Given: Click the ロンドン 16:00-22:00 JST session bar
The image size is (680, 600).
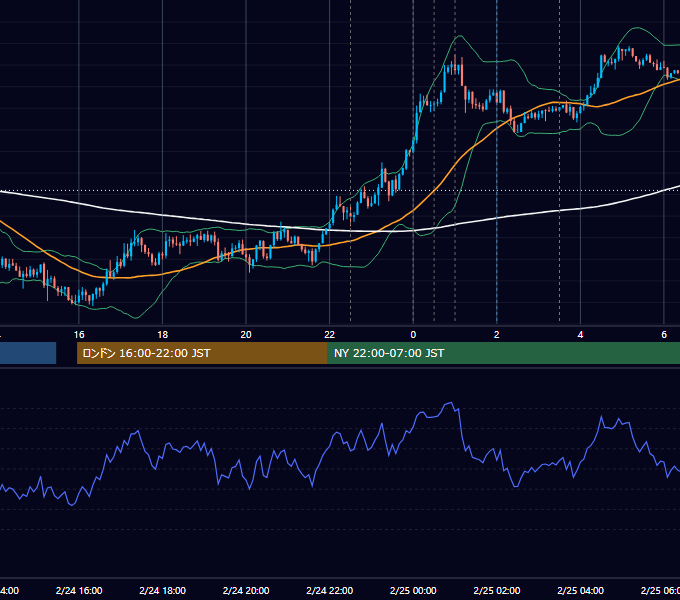Looking at the screenshot, I should pyautogui.click(x=202, y=353).
